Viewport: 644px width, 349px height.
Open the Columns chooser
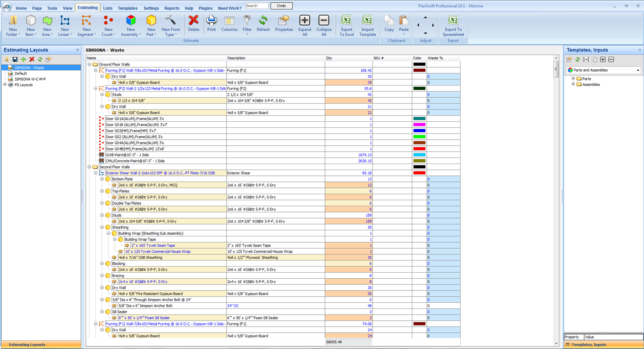coord(229,24)
